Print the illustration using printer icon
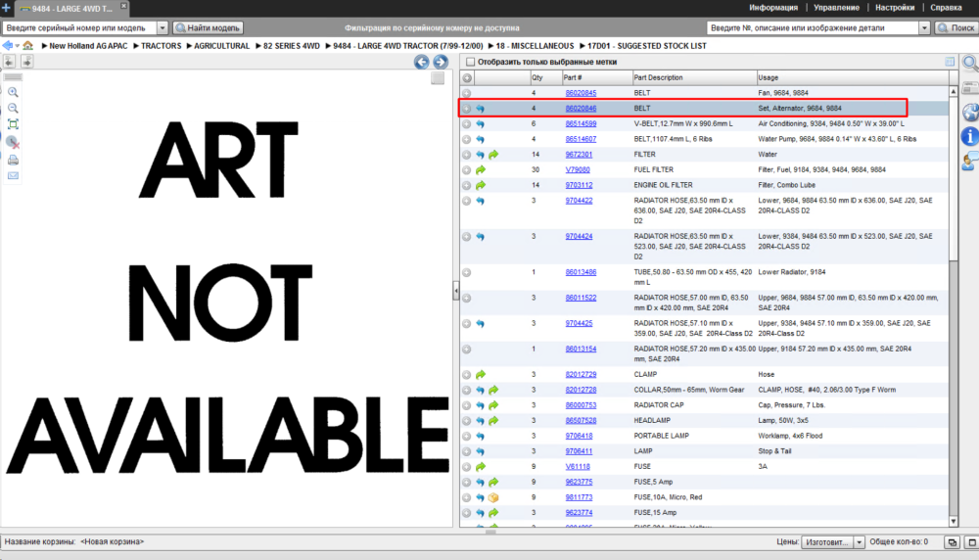This screenshot has width=979, height=560. tap(13, 160)
